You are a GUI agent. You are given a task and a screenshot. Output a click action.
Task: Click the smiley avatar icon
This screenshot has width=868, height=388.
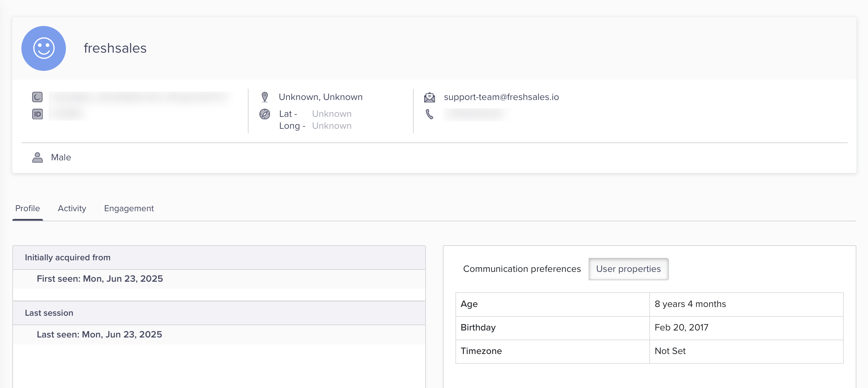(x=43, y=48)
